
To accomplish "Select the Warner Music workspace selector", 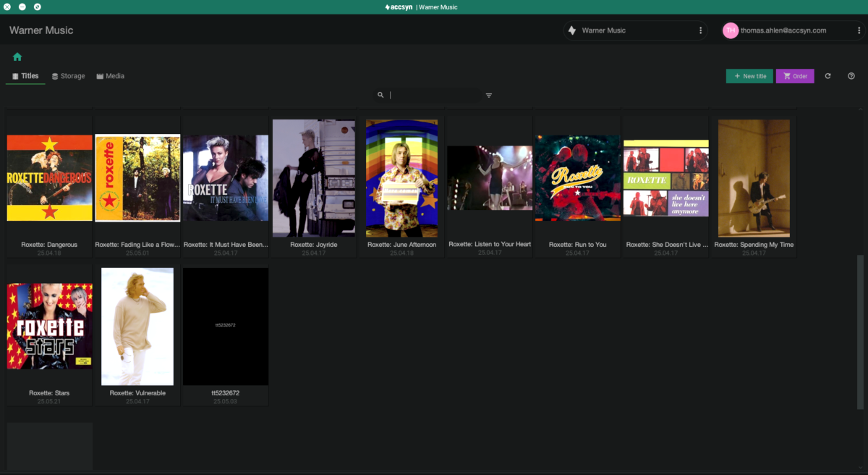I will click(x=635, y=30).
